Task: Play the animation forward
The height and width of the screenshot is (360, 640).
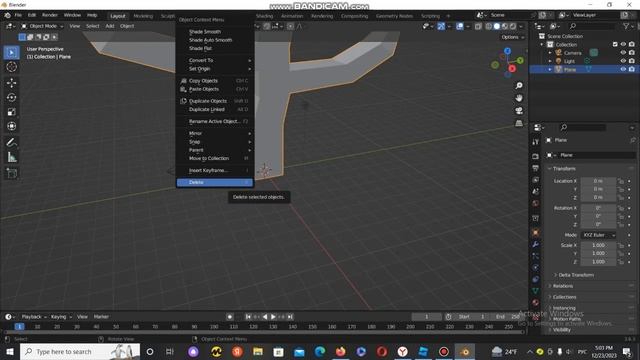Action: [273, 317]
